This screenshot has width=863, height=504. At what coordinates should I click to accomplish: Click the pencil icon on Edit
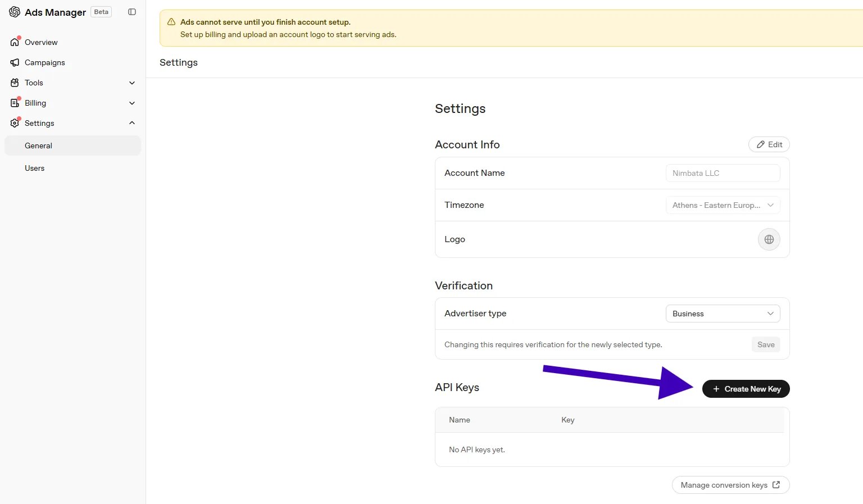[x=761, y=144]
